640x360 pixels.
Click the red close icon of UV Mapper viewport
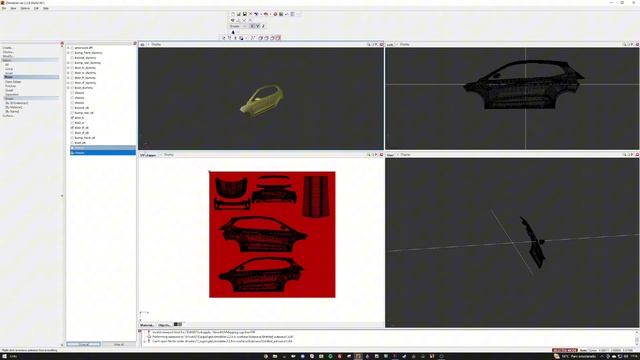(382, 155)
